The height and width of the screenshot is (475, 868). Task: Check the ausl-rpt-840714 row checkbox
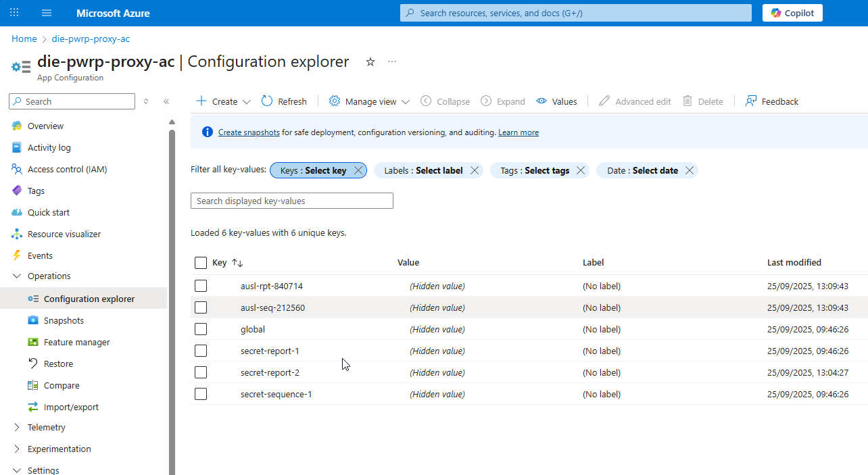(201, 286)
